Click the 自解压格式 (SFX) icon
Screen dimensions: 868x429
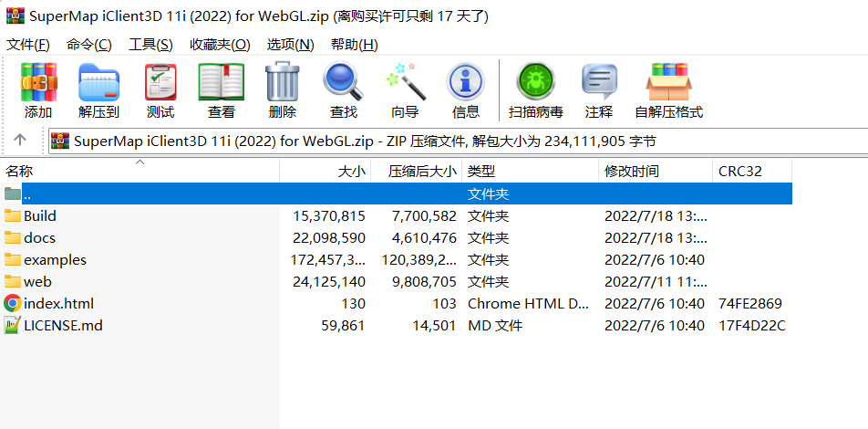[x=668, y=81]
